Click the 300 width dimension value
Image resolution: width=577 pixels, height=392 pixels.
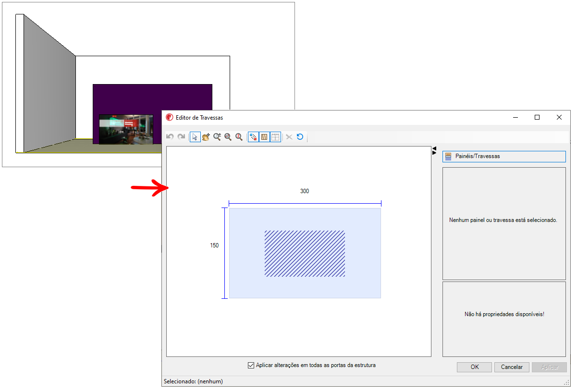[305, 191]
